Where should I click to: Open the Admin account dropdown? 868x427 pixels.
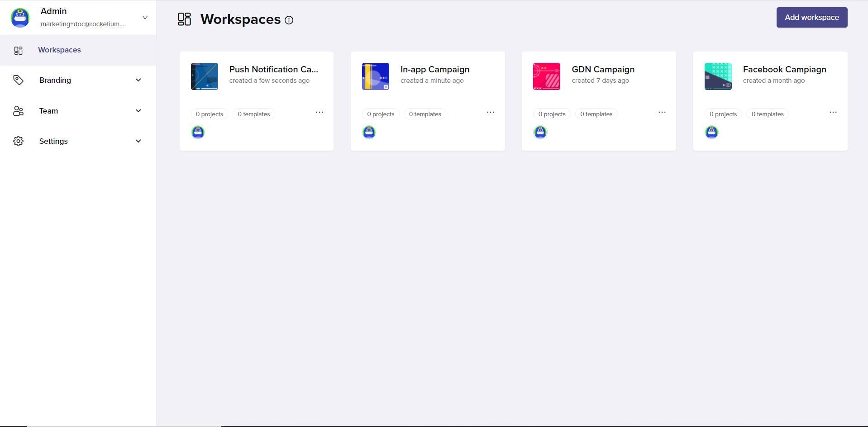click(x=145, y=18)
